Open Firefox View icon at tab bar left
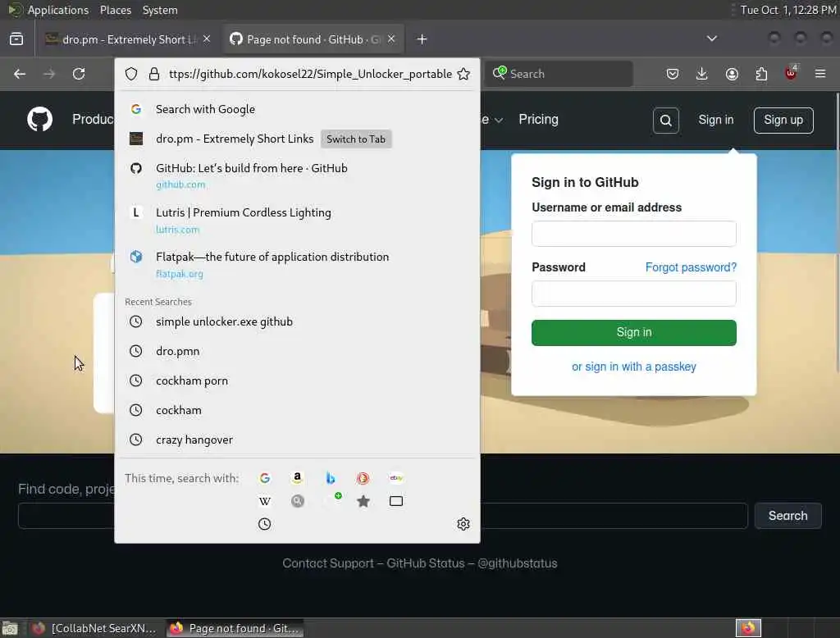The image size is (840, 638). (x=16, y=39)
